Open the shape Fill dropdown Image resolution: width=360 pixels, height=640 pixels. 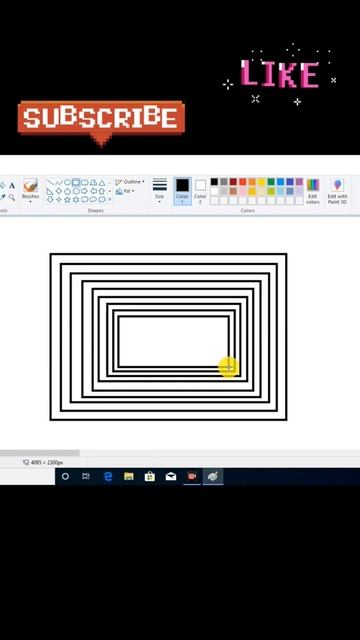[x=125, y=191]
